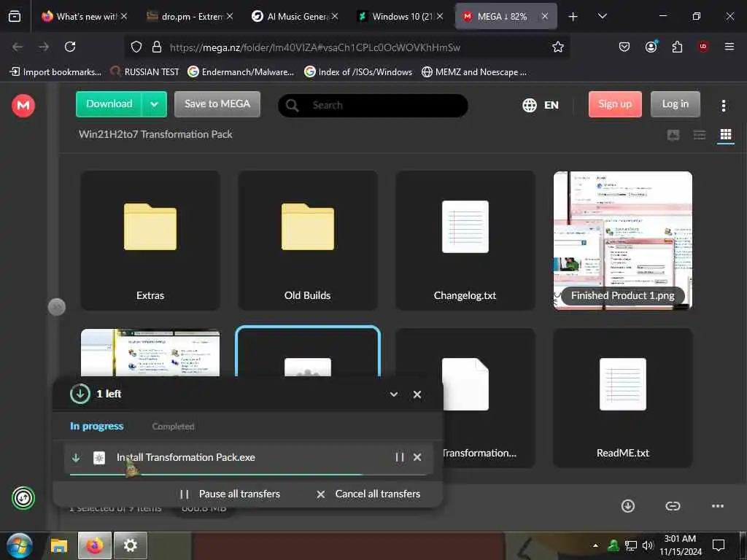Select the highlighted file tile with blue border
This screenshot has height=560, width=747.
(x=308, y=351)
